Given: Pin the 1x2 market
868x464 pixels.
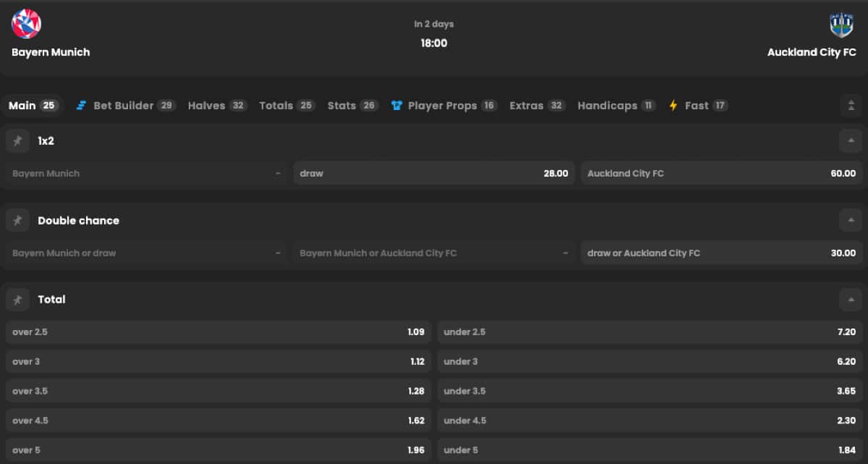Looking at the screenshot, I should pos(17,141).
